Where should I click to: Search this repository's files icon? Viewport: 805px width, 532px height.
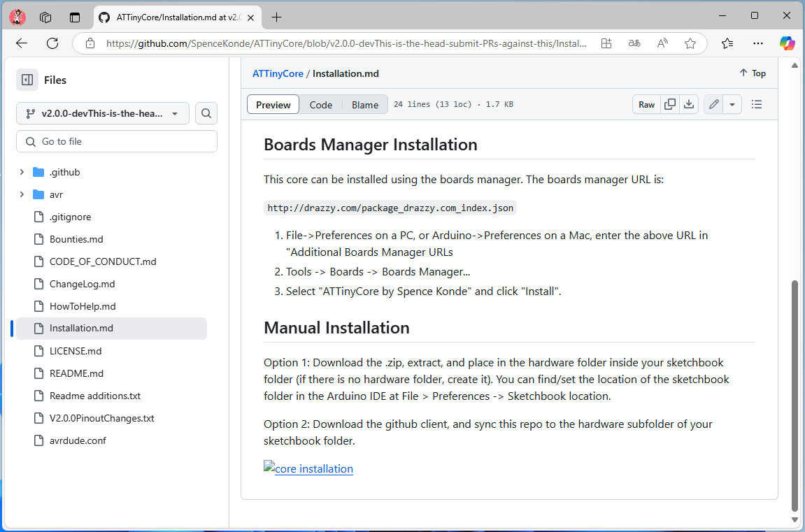point(206,113)
